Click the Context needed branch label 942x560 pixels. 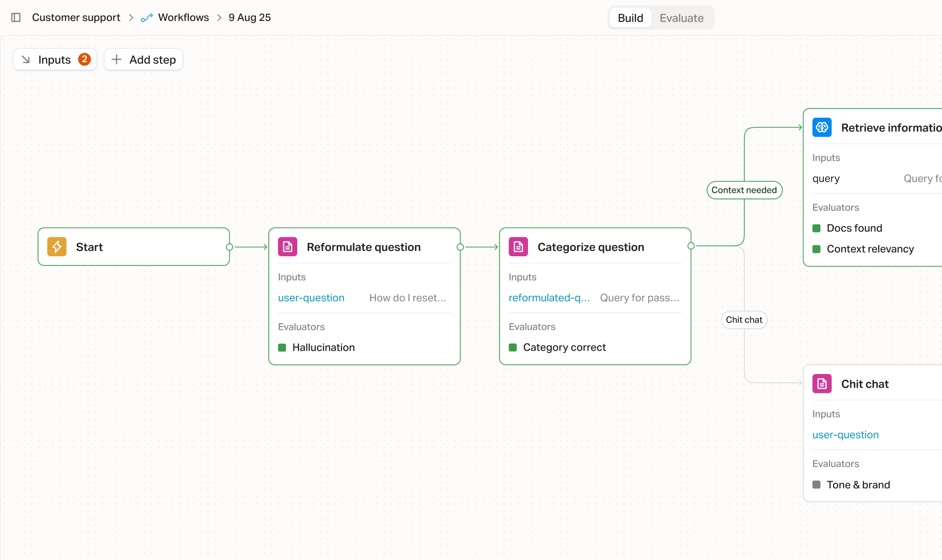pyautogui.click(x=744, y=190)
